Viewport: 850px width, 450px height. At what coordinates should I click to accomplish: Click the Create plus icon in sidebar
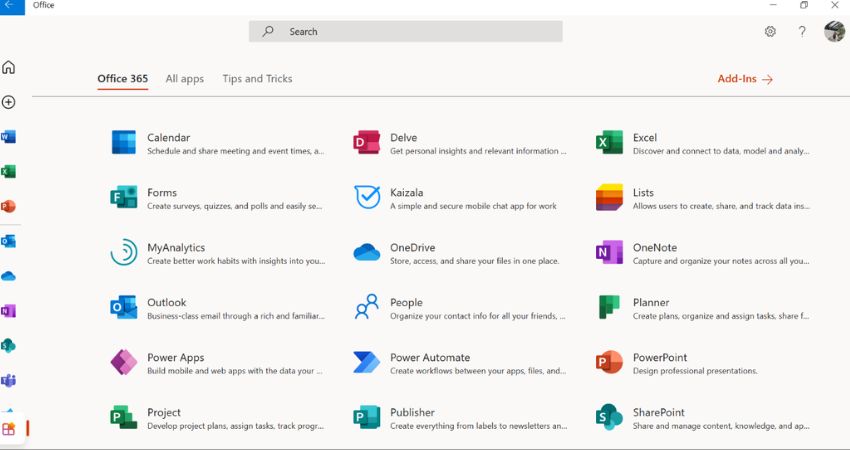coord(9,102)
